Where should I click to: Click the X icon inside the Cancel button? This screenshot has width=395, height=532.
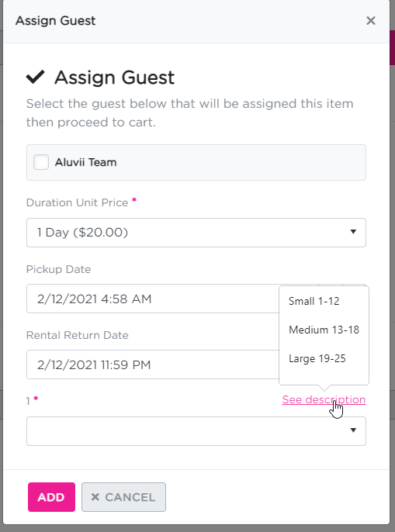click(95, 497)
